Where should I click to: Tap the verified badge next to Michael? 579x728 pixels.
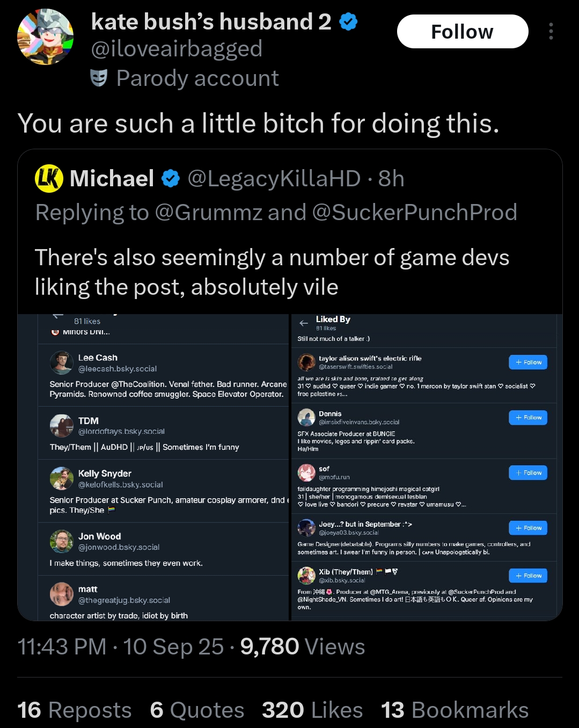pos(171,179)
